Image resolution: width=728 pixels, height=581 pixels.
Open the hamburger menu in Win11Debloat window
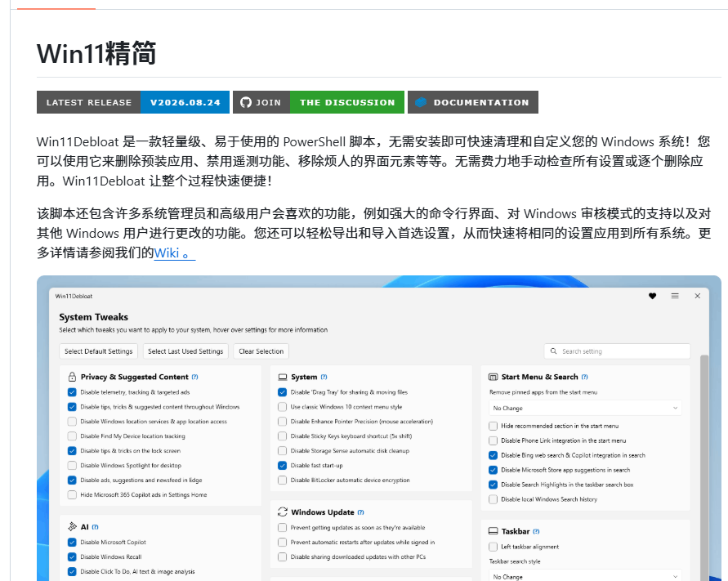pyautogui.click(x=675, y=296)
